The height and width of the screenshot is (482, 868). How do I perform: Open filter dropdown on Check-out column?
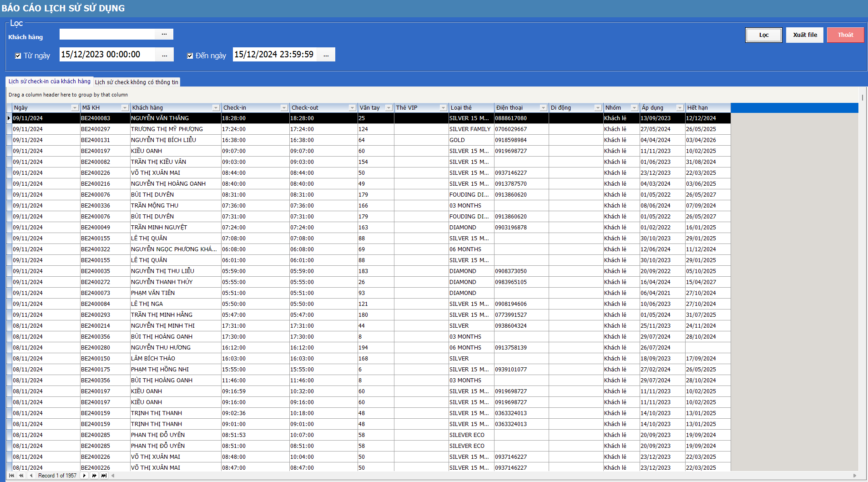[352, 108]
